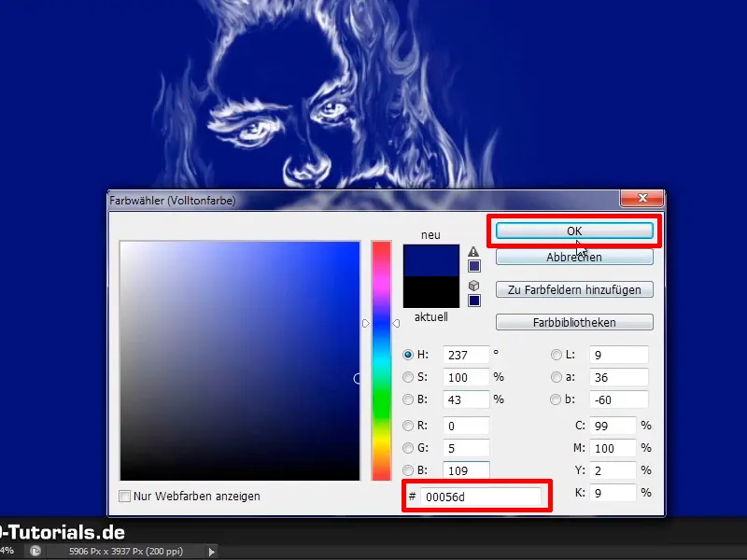Click inside the saturation-brightness color field
747x560 pixels.
240,361
